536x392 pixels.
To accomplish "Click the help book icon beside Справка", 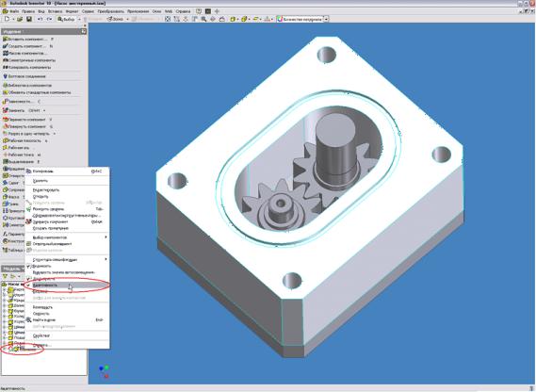I will pyautogui.click(x=199, y=11).
